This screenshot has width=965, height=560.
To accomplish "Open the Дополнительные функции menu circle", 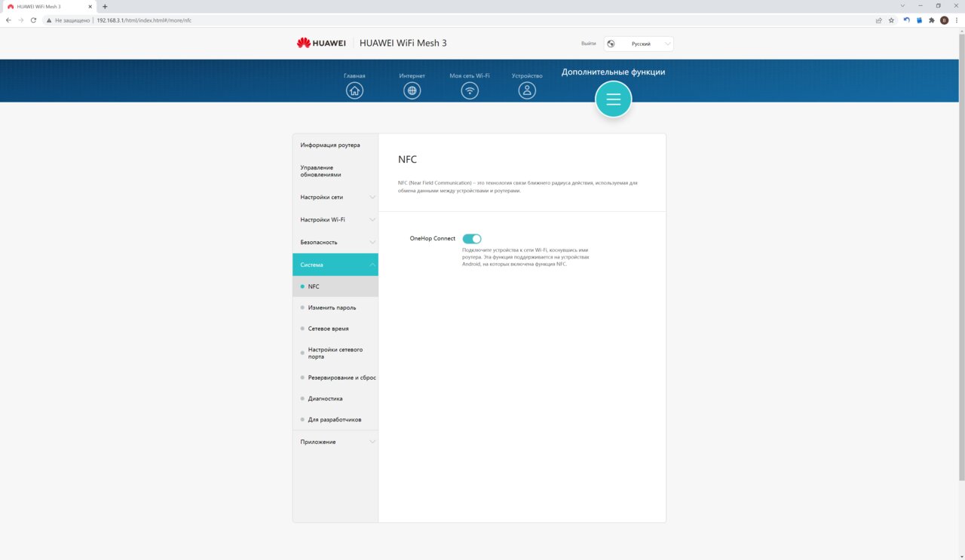I will (x=614, y=99).
